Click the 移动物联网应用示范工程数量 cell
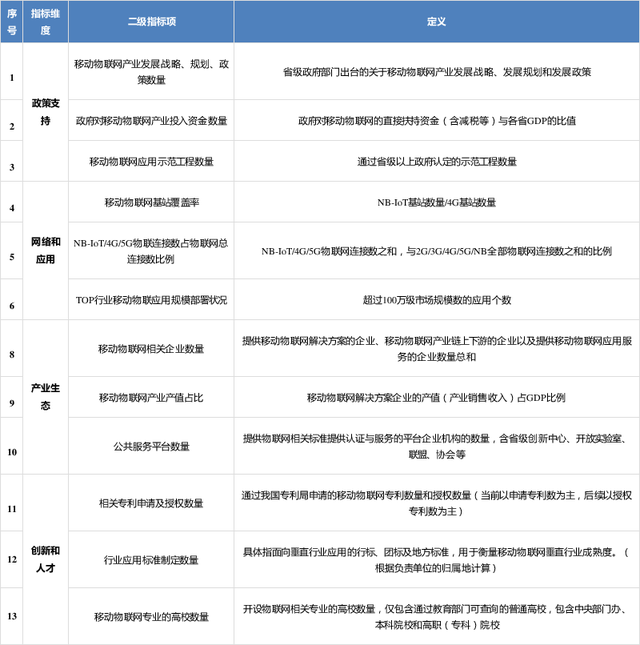The image size is (640, 645). point(151,160)
